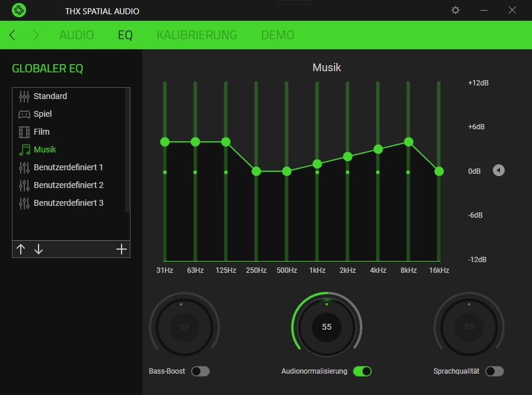Select the Standard EQ preset
Screen dimensions: 532x395
tap(69, 96)
